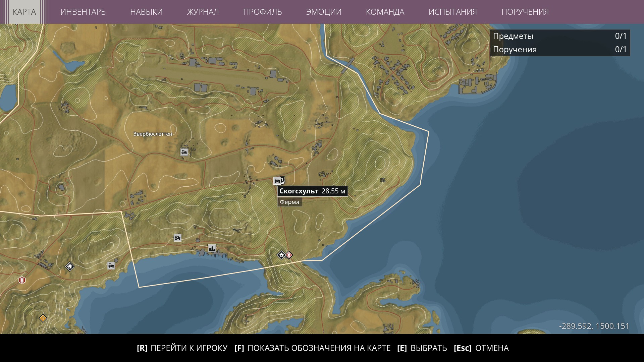644x362 pixels.
Task: Click ПОКАЗАТЬ ОБОЗНАЧЕНИЯ НА КАРТЕ
Action: coord(313,348)
